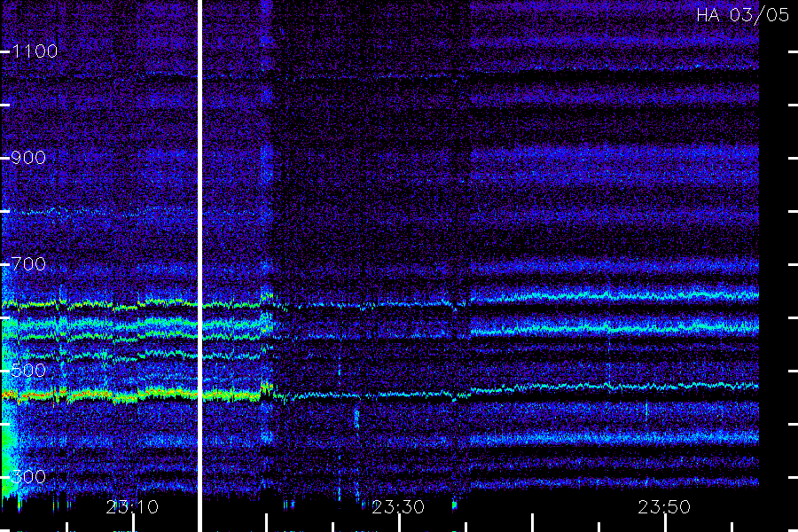Click the 23:10 time axis label
The image size is (798, 532).
[132, 507]
